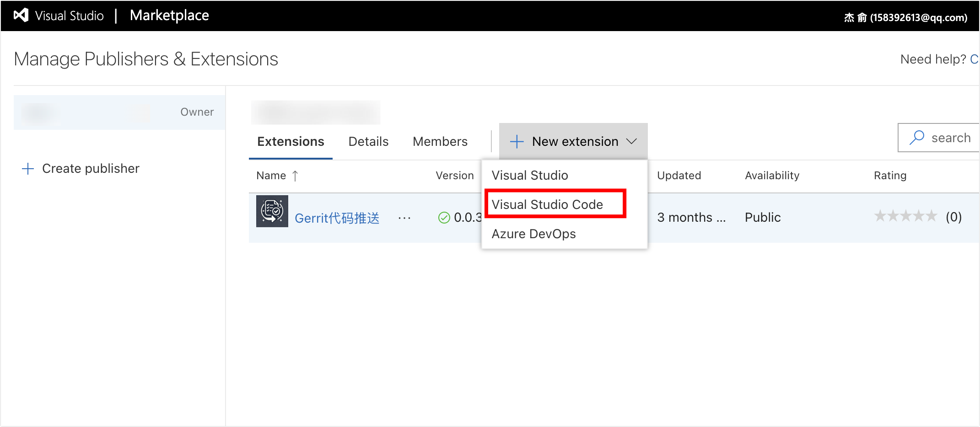This screenshot has width=980, height=427.
Task: Click Create publisher text
Action: click(91, 169)
